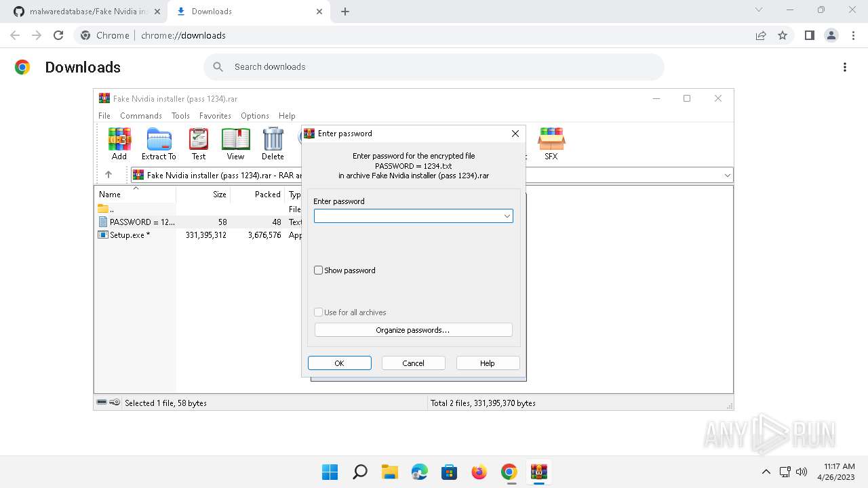868x488 pixels.
Task: Click the Chrome taskbar icon
Action: [x=509, y=472]
